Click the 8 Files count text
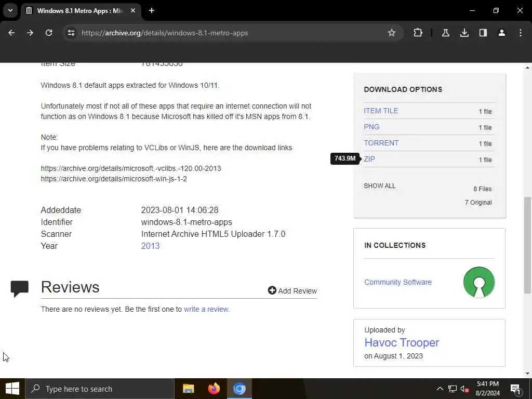Image resolution: width=532 pixels, height=399 pixels. click(483, 189)
